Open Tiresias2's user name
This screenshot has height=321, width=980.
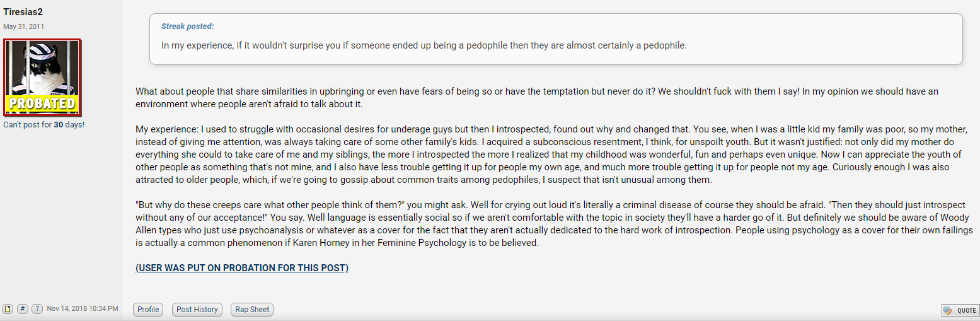tap(23, 12)
